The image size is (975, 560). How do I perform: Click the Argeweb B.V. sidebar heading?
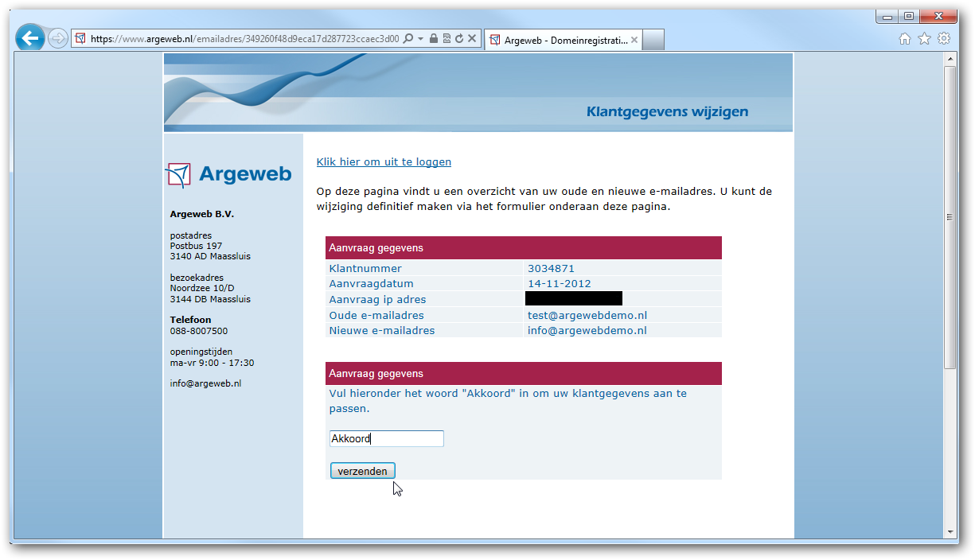pyautogui.click(x=202, y=214)
